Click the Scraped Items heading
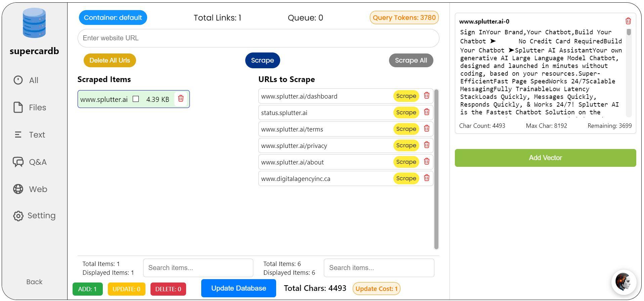 pyautogui.click(x=104, y=79)
